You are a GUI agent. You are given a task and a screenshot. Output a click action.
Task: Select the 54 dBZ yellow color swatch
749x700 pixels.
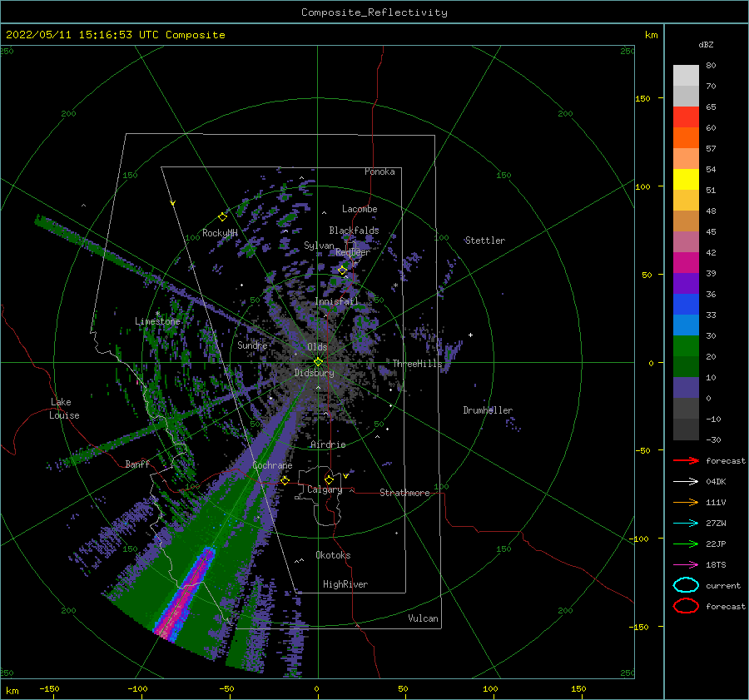686,179
